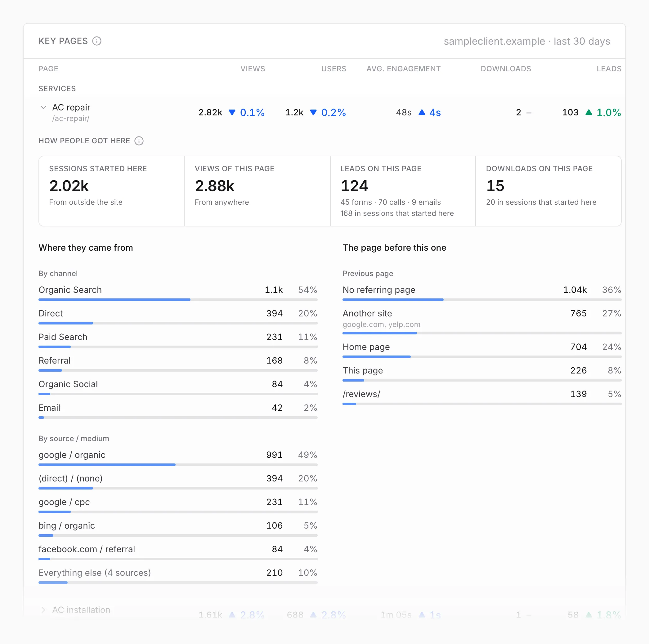Click the google / cpc source row
This screenshot has height=644, width=649.
178,505
